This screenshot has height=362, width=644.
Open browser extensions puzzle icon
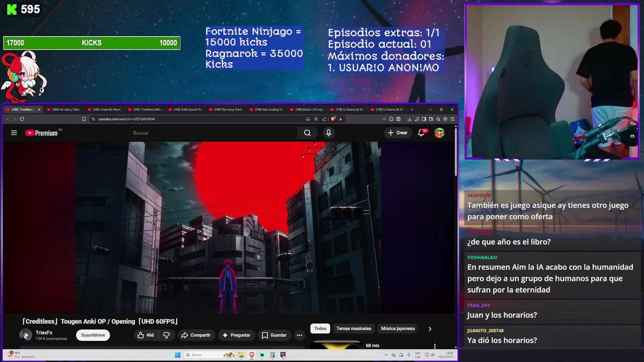pos(391,119)
